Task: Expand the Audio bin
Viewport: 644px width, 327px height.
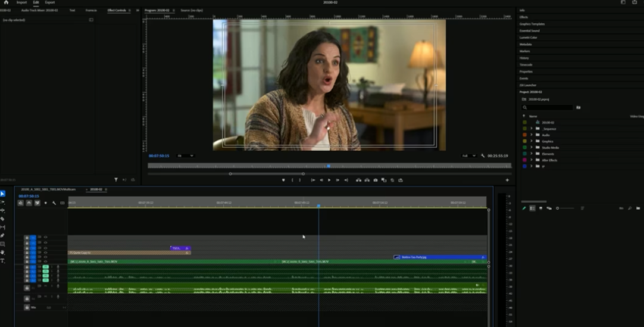Action: tap(531, 135)
